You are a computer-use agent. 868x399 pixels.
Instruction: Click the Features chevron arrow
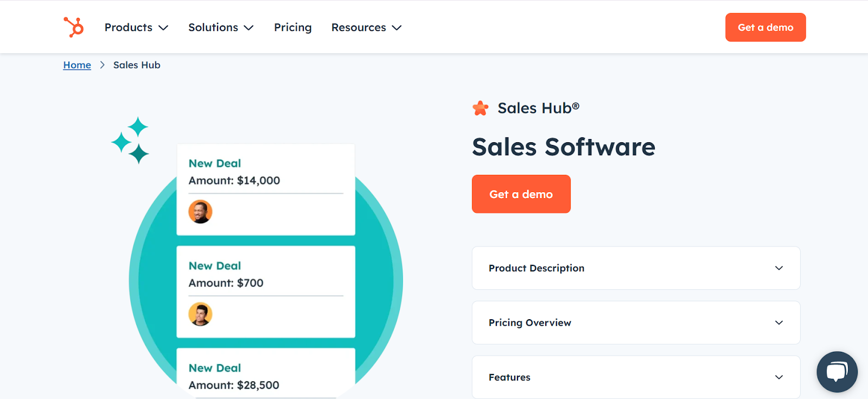coord(779,377)
